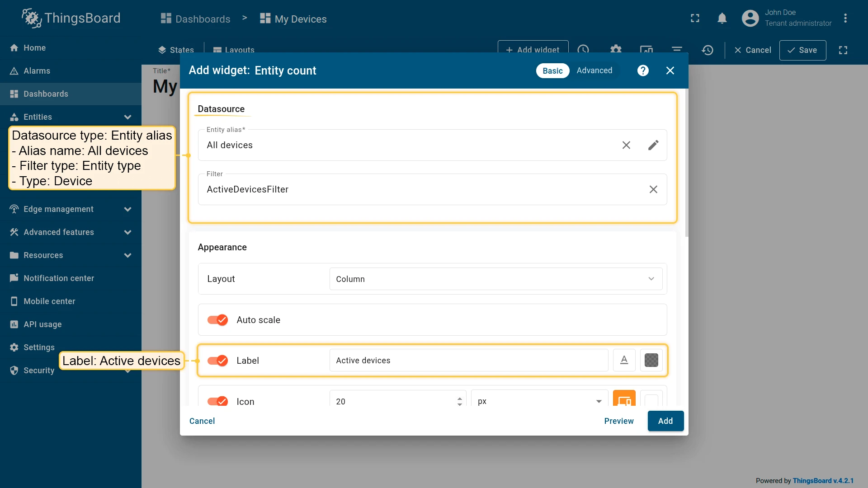The height and width of the screenshot is (488, 868).
Task: Go to Dashboards in the breadcrumb
Action: [196, 19]
